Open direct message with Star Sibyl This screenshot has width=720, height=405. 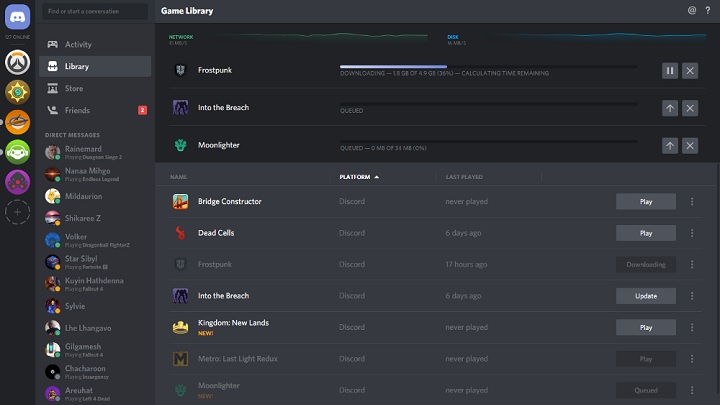click(x=95, y=262)
